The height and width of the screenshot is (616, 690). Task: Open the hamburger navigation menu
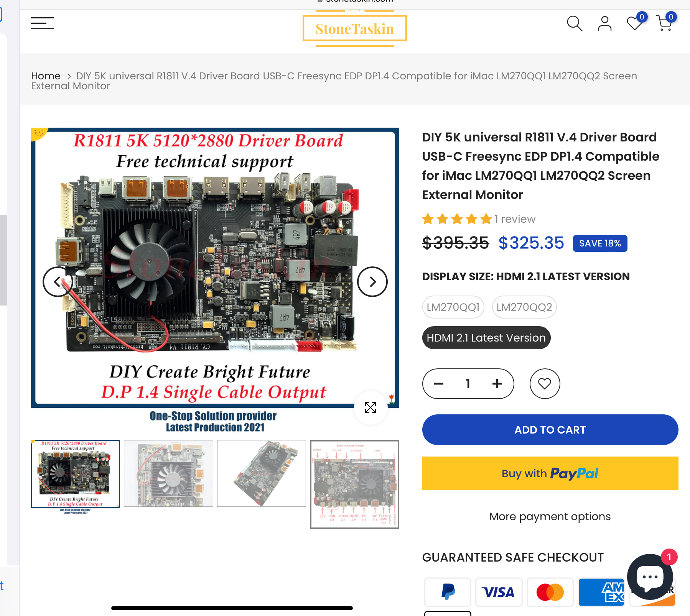(x=43, y=23)
